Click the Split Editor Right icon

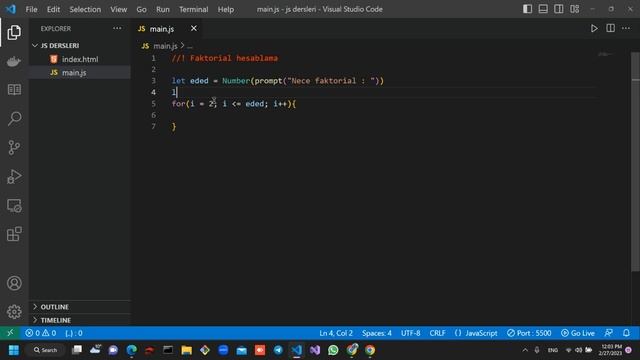[610, 29]
